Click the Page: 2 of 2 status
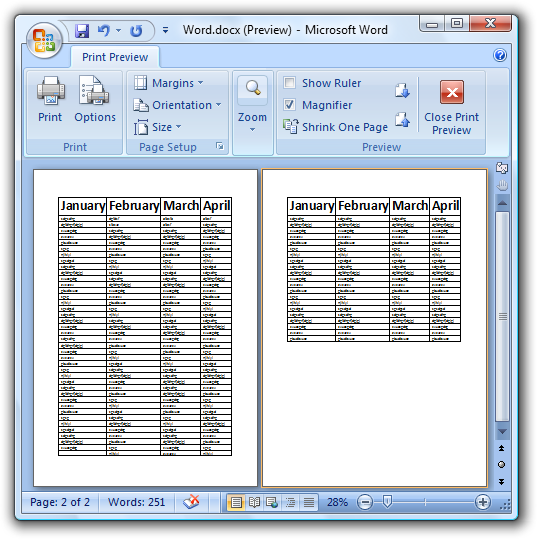The image size is (537, 539). tap(60, 502)
